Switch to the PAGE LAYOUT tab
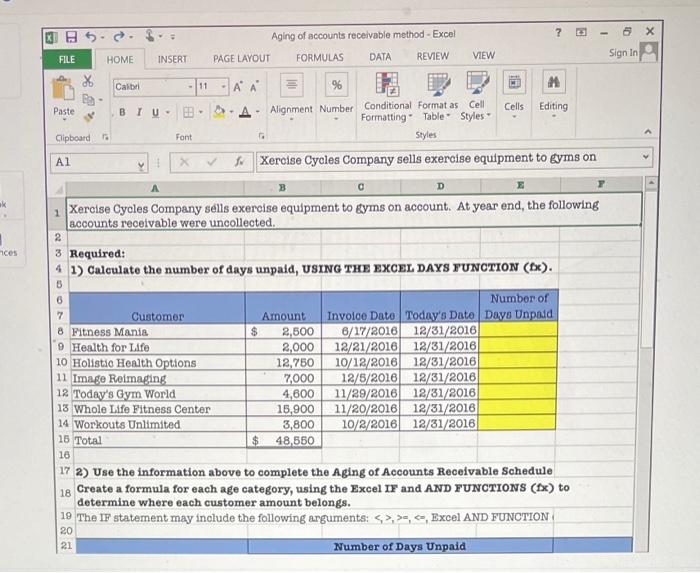Image resolution: width=700 pixels, height=573 pixels. point(242,58)
